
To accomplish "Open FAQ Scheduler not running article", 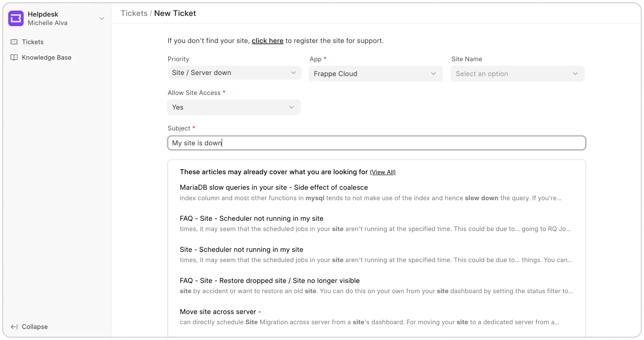I will [x=251, y=219].
